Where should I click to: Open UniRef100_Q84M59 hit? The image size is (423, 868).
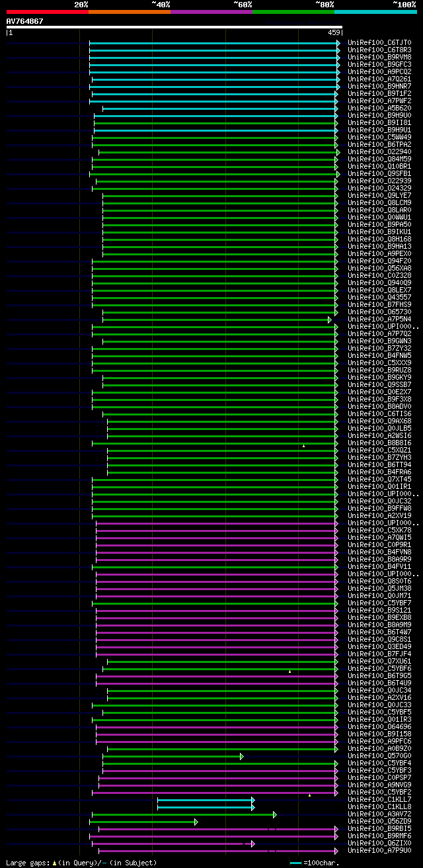(379, 159)
